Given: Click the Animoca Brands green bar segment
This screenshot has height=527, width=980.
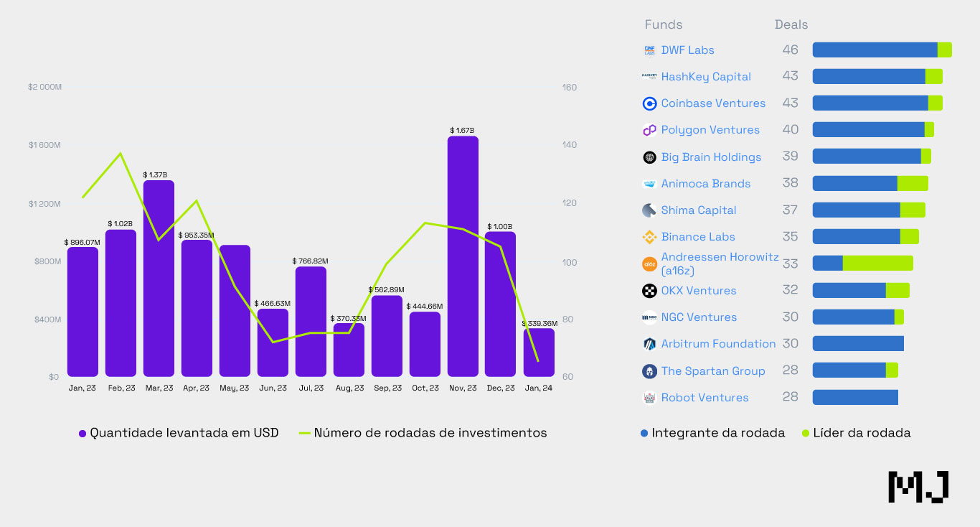Looking at the screenshot, I should tap(913, 183).
